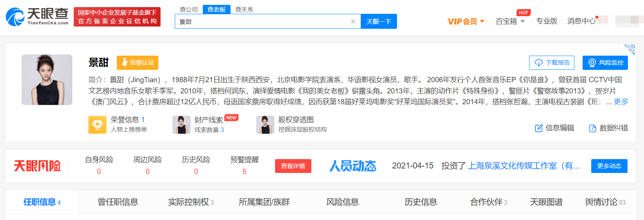This screenshot has width=644, height=220.
Task: Open the 上海泉溪文化传媒工作室 link
Action: pyautogui.click(x=524, y=166)
